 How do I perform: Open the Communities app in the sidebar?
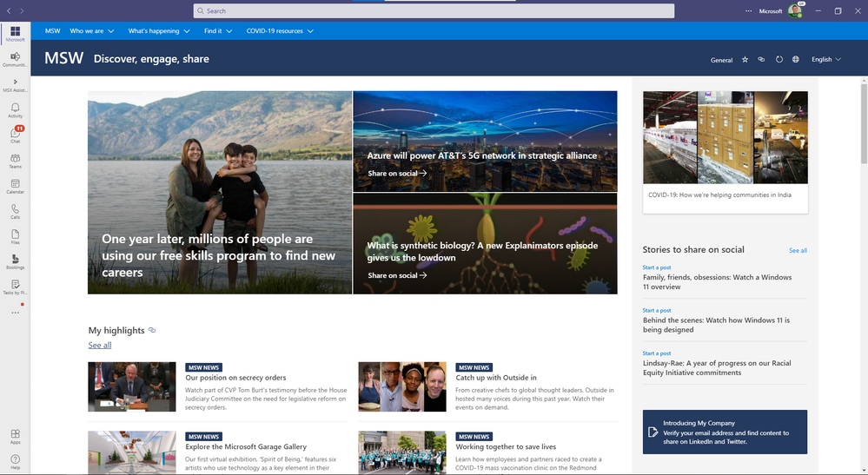15,58
